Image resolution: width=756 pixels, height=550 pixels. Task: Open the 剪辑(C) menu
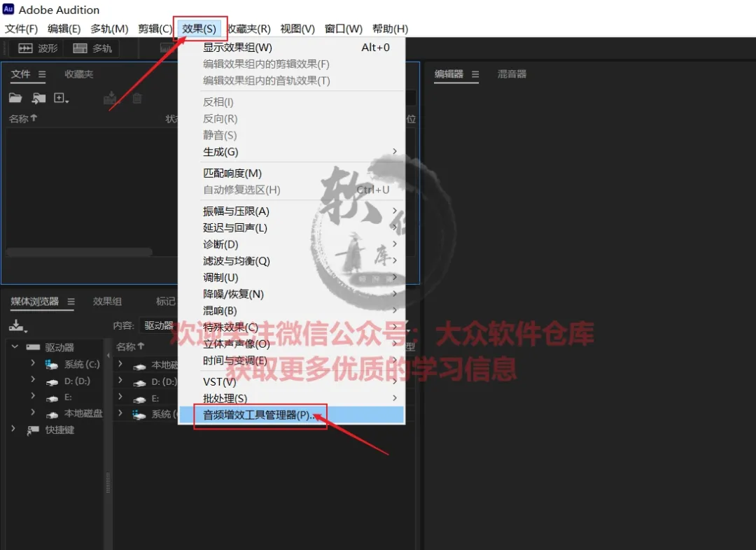pyautogui.click(x=155, y=29)
